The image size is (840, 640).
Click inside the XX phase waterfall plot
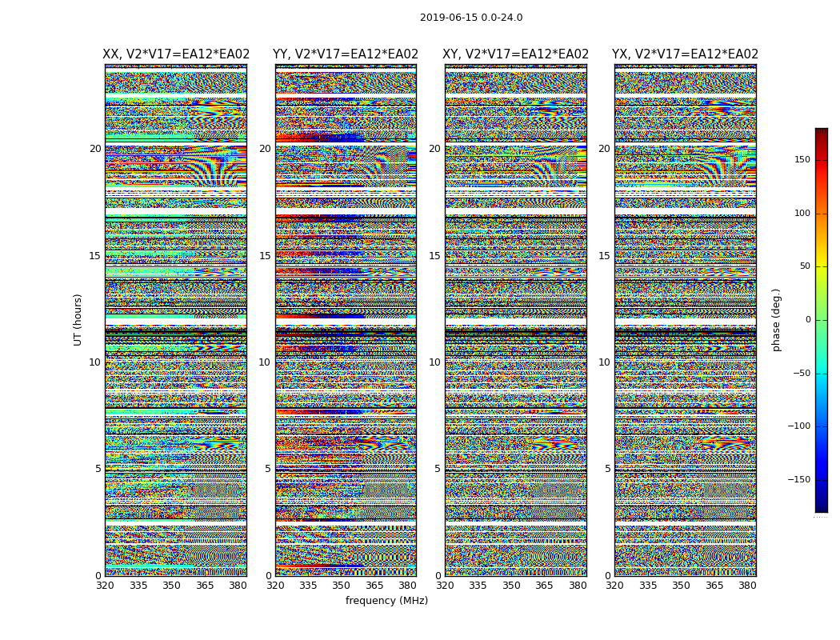coord(176,320)
